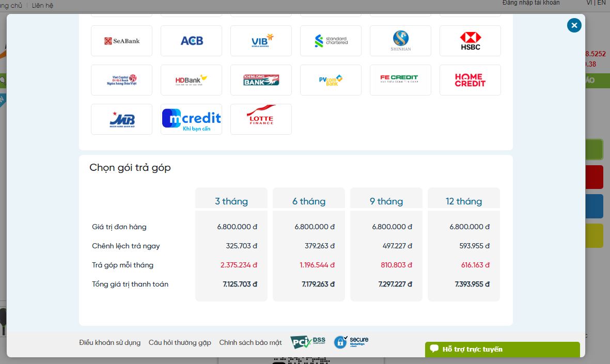
Task: Click total payment 7.297.227 đ
Action: point(395,284)
